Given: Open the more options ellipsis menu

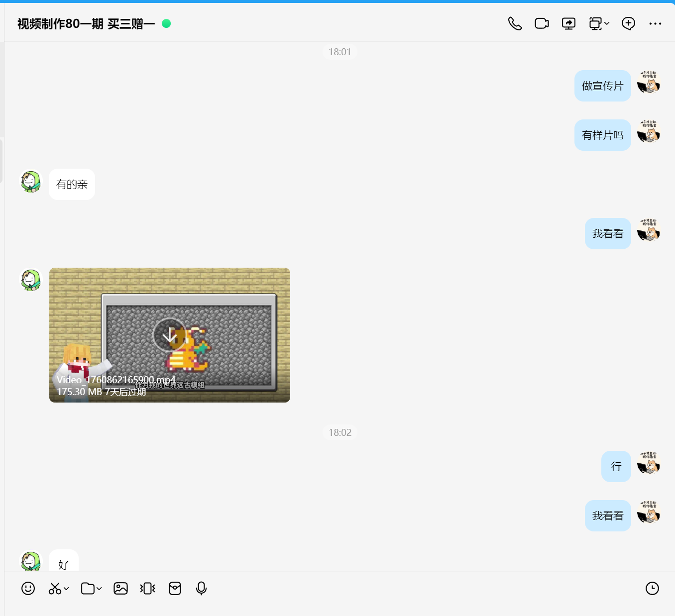Looking at the screenshot, I should [x=655, y=23].
